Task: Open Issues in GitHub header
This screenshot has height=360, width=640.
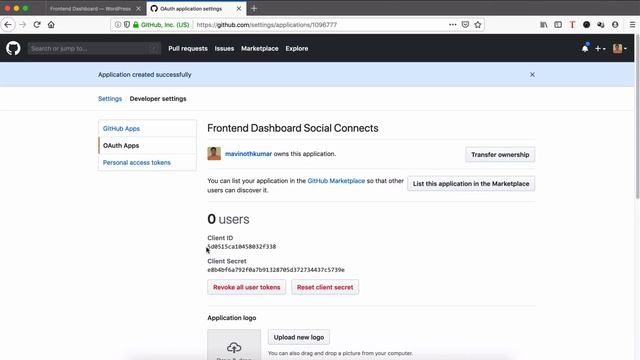Action: click(x=224, y=48)
